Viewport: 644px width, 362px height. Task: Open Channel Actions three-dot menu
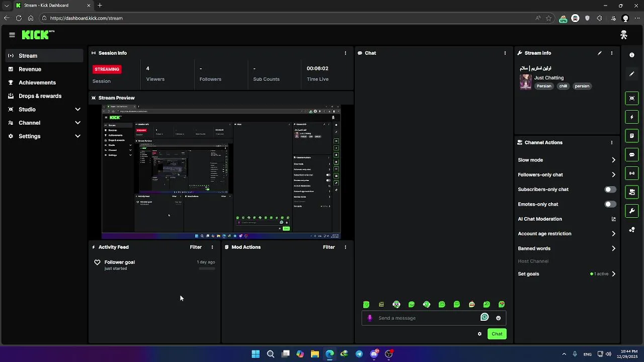tap(612, 142)
